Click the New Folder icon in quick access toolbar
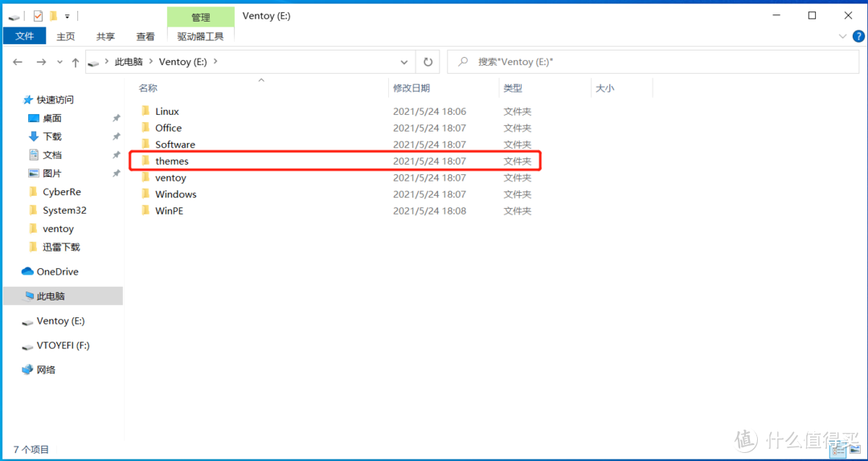868x461 pixels. (x=53, y=16)
